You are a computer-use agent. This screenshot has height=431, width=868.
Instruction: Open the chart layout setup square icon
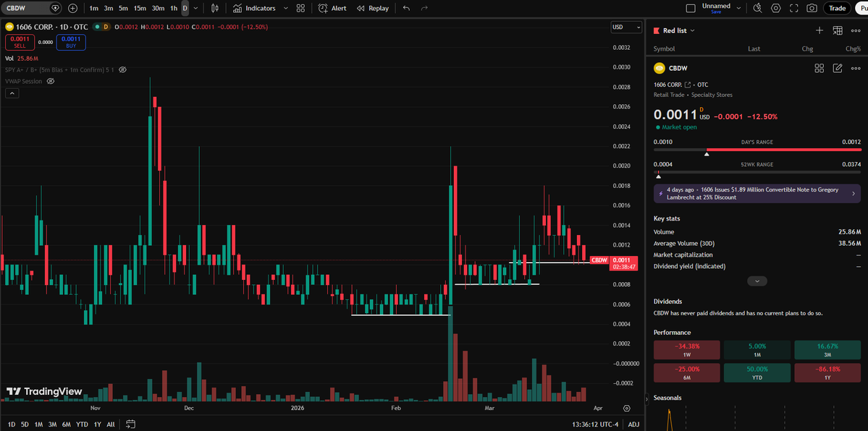click(691, 8)
